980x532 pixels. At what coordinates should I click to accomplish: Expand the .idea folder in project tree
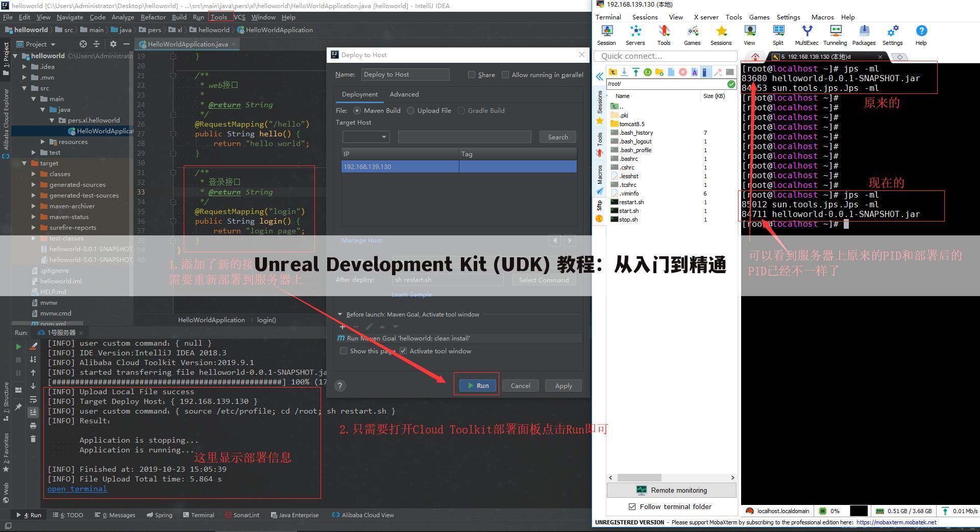(24, 66)
